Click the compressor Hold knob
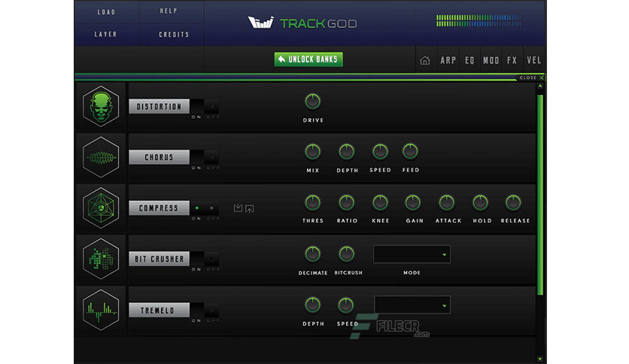The width and height of the screenshot is (629, 364). 480,202
